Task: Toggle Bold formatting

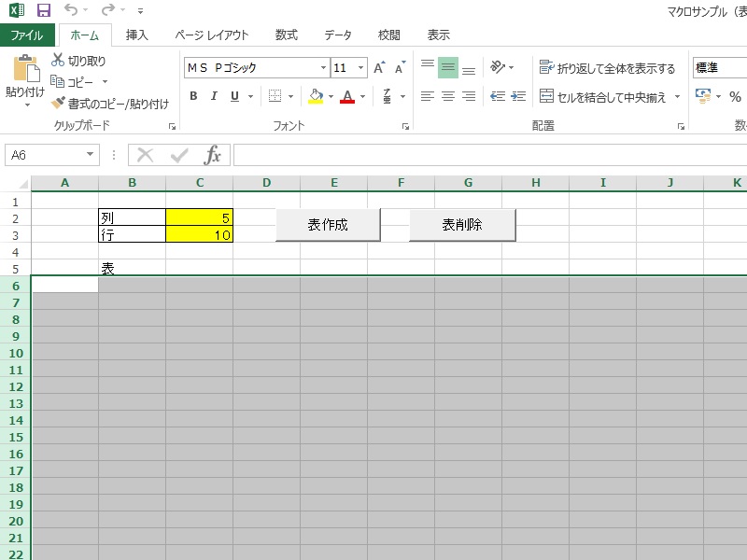Action: (193, 96)
